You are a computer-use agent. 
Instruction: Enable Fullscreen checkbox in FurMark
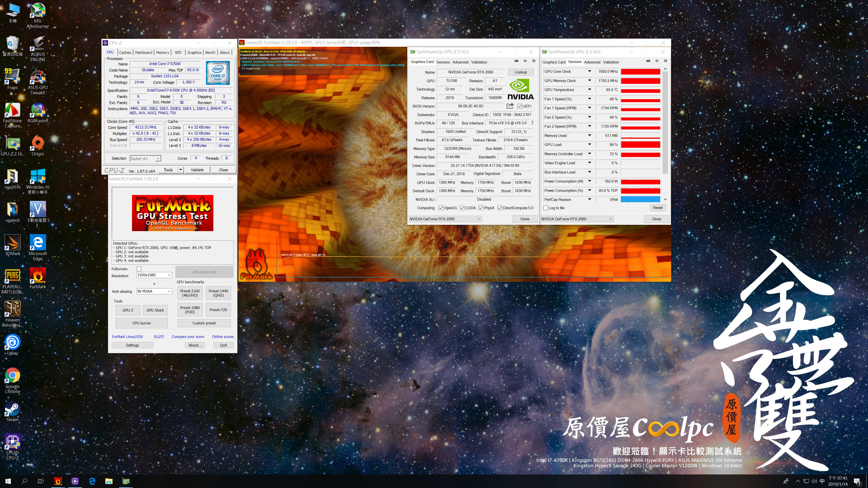[139, 269]
